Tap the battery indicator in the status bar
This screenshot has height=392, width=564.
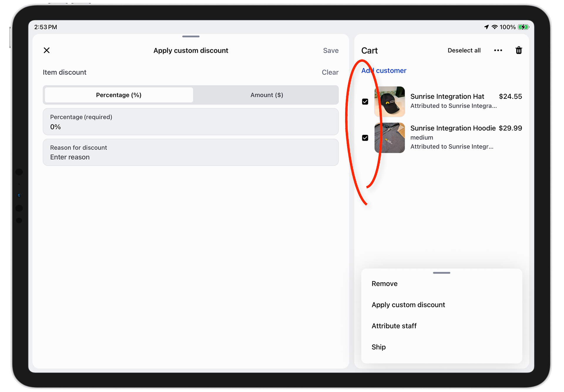(523, 27)
